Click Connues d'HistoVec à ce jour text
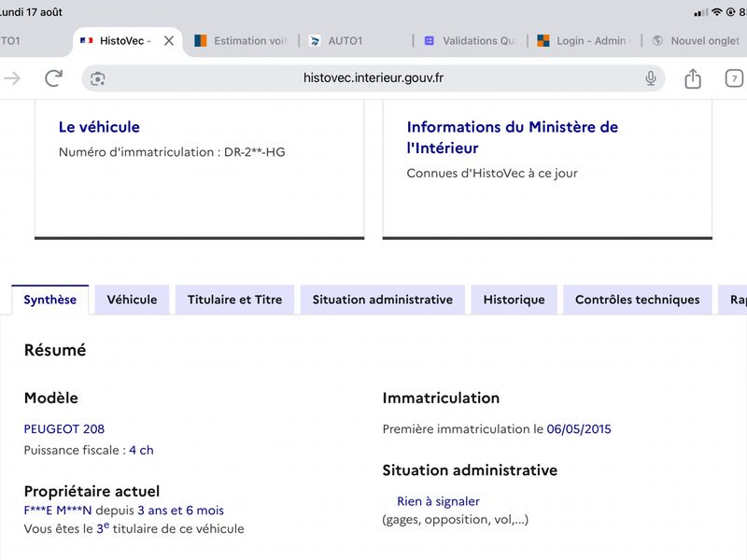This screenshot has height=560, width=747. tap(492, 174)
